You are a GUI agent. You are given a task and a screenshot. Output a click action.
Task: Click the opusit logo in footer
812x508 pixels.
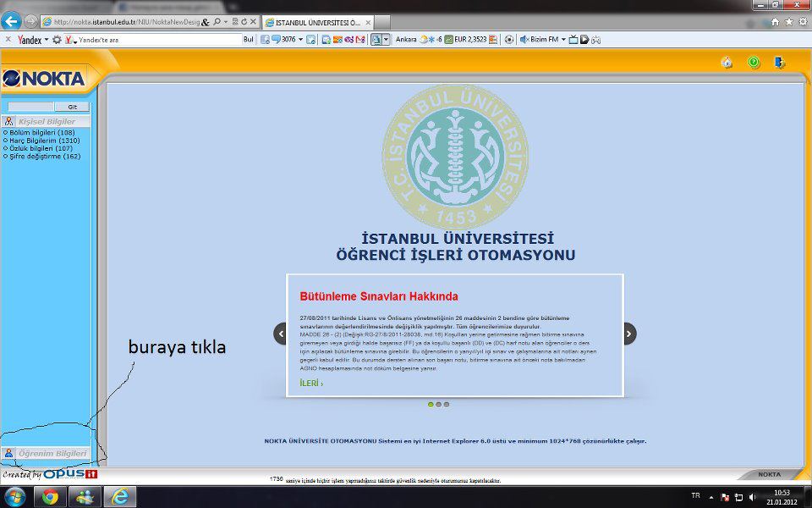tap(70, 474)
